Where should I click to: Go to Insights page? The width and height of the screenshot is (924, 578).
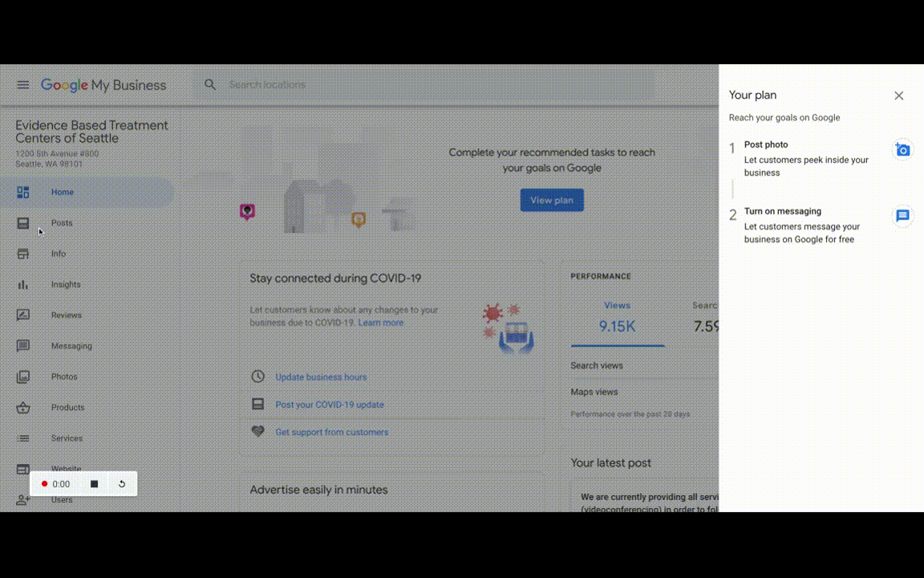point(65,284)
